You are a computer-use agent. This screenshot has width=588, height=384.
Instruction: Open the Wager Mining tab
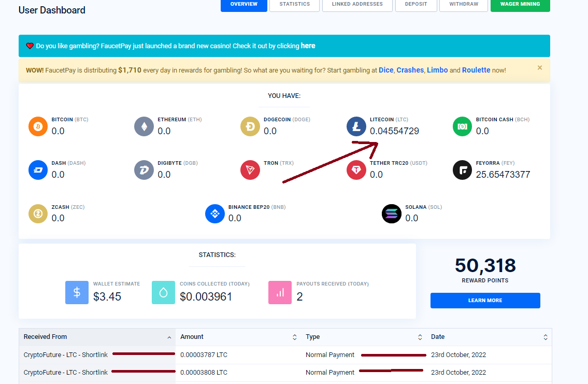click(520, 5)
